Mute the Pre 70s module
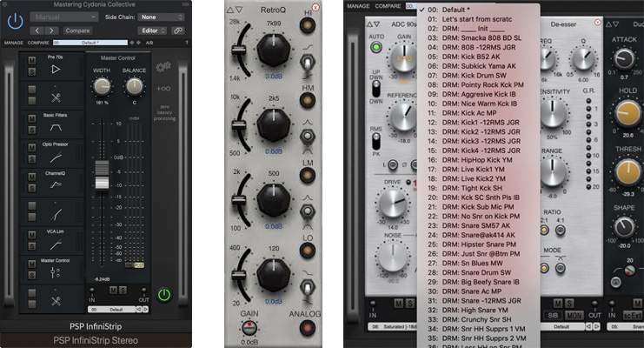This screenshot has width=644, height=348. pyautogui.click(x=32, y=60)
